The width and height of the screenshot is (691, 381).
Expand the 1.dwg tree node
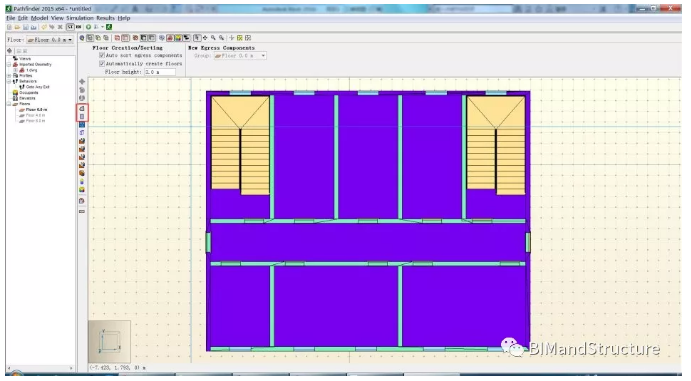[x=15, y=70]
